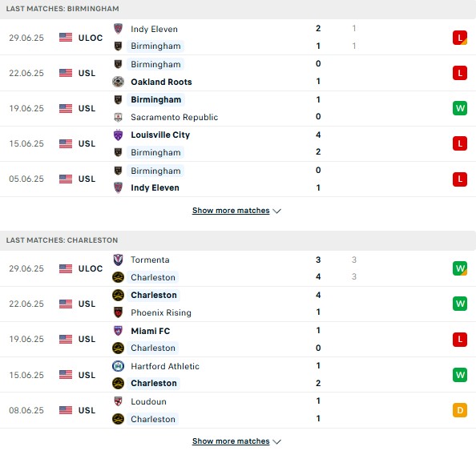Click the Sacramento Republic team crest

(118, 117)
